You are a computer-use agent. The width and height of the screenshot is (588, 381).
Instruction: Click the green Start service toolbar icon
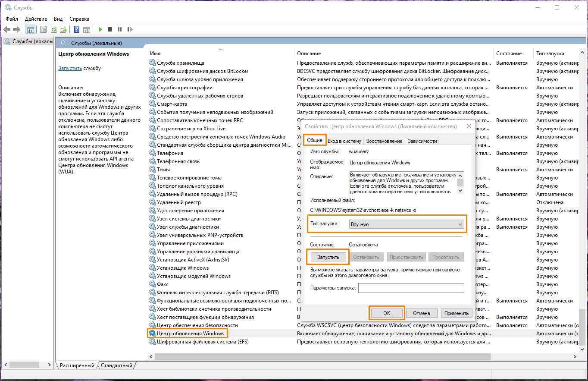coord(100,29)
